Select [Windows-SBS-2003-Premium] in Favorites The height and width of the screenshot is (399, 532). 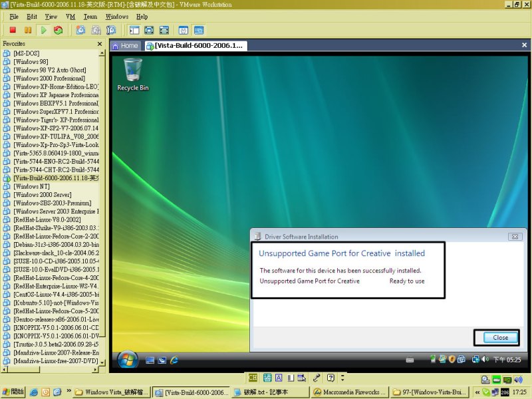pyautogui.click(x=53, y=203)
